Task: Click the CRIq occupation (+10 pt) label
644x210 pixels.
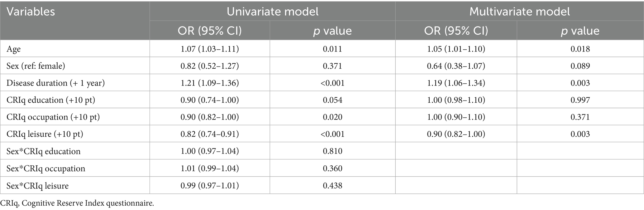Action: (x=53, y=117)
